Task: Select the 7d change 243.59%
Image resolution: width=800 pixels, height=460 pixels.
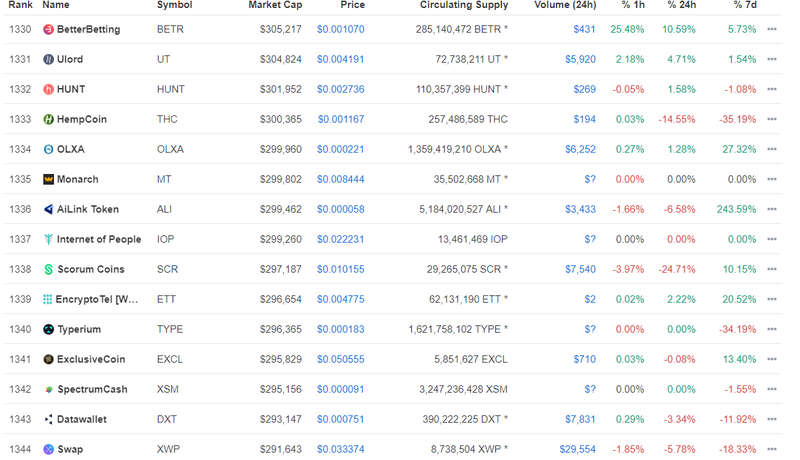Action: [736, 210]
